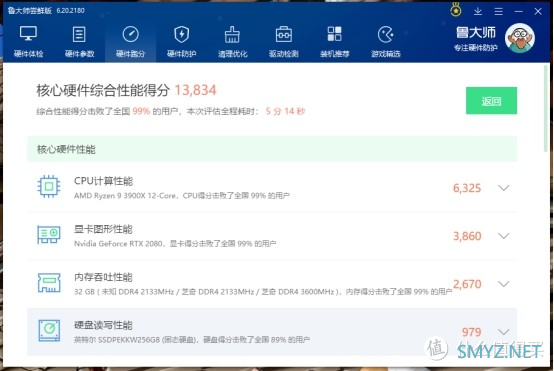Open the 硬件参数 document icon

79,34
